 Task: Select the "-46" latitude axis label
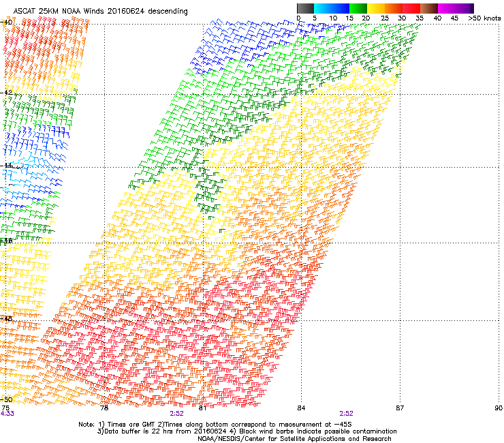tap(7, 241)
